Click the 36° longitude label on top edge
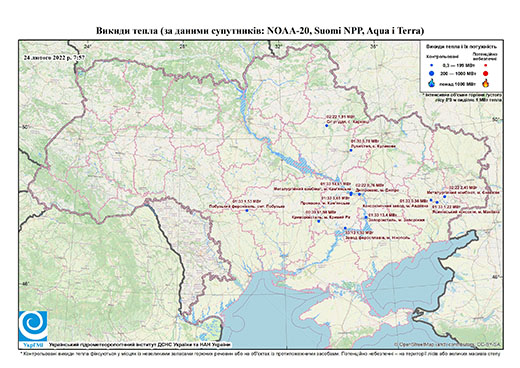The image size is (520, 368). [374, 46]
